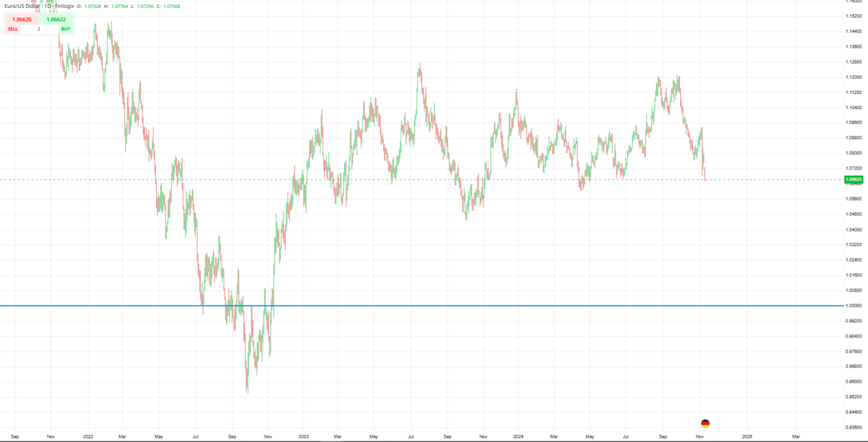The width and height of the screenshot is (868, 442).
Task: Click the Finlogix source name in the legend
Action: pos(65,6)
